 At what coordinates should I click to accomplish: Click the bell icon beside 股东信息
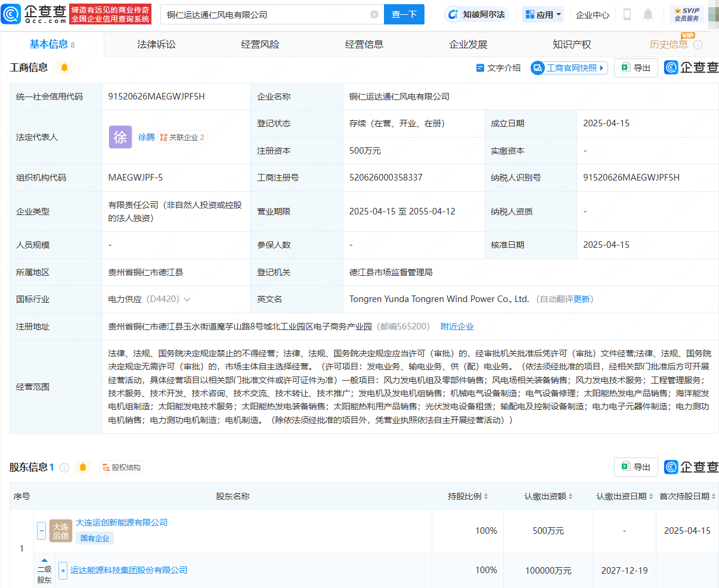tap(83, 467)
